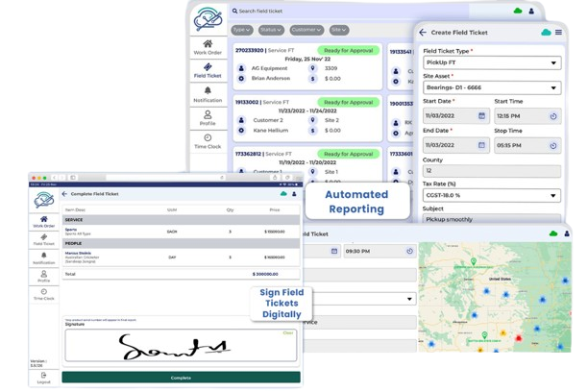The image size is (588, 392).
Task: Click cloud icon in Complete Field Ticket header
Action: click(x=283, y=194)
